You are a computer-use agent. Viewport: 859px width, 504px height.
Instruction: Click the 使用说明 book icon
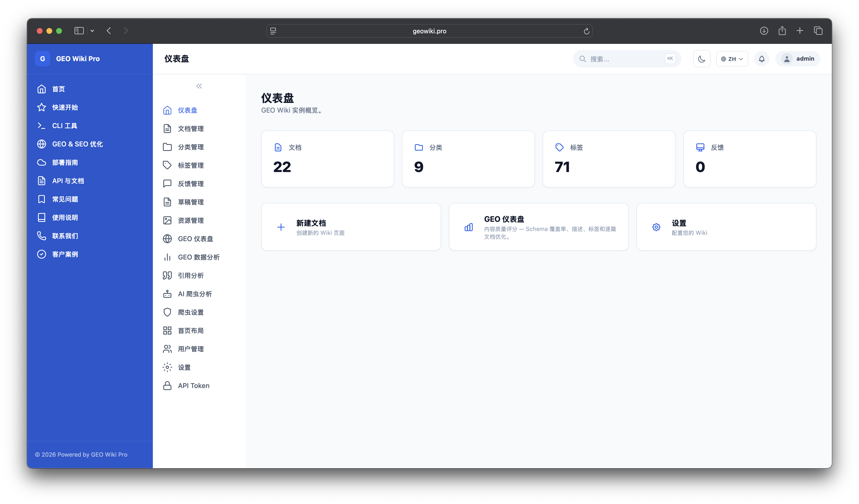pyautogui.click(x=42, y=218)
